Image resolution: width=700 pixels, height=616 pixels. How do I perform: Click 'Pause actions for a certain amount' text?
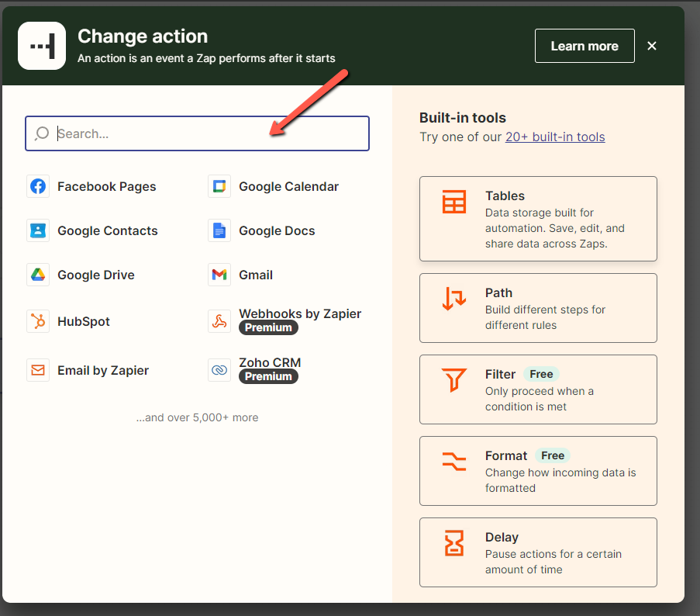click(553, 562)
